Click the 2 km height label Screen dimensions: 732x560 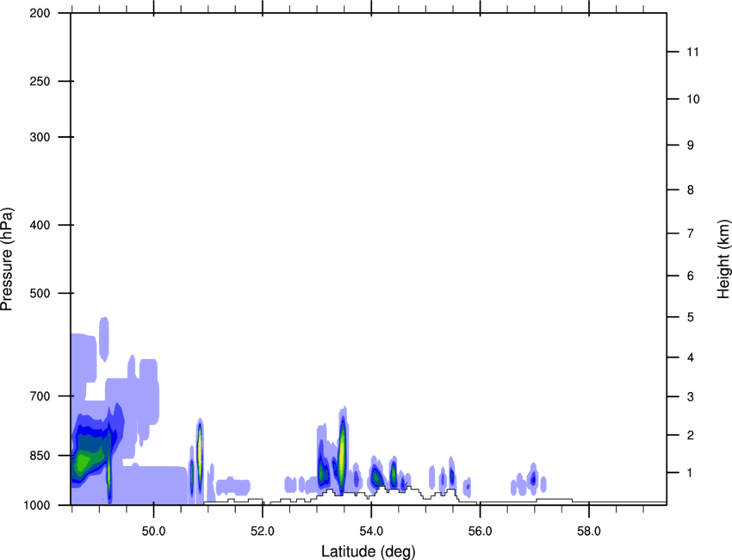pos(691,435)
